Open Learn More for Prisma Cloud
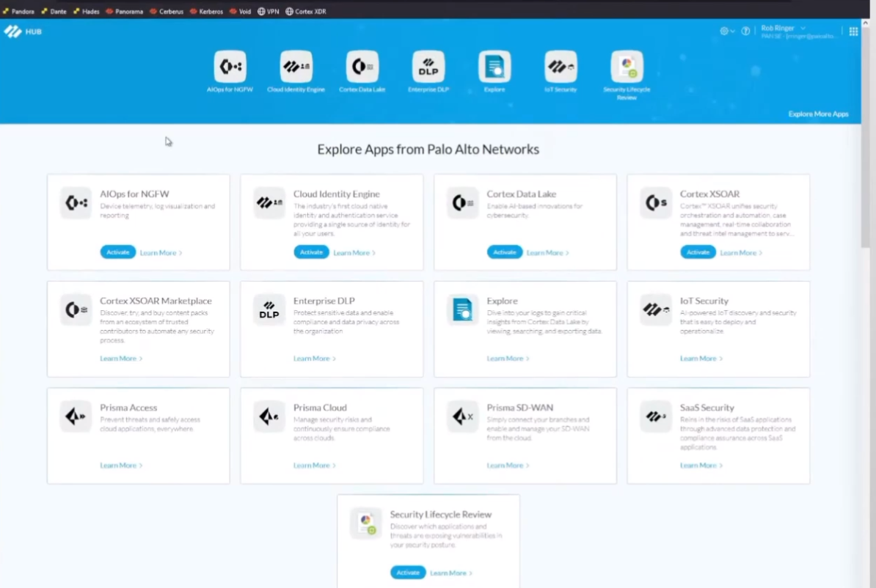The width and height of the screenshot is (876, 588). [x=315, y=465]
